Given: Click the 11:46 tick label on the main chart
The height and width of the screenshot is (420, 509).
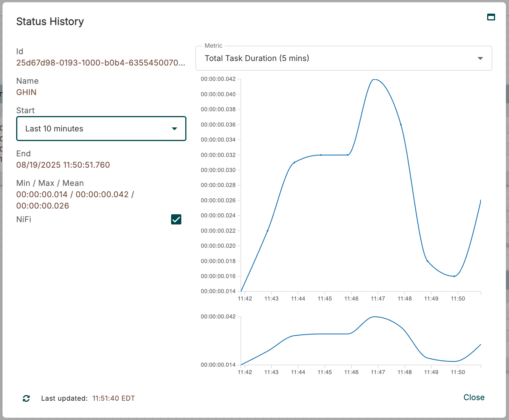Looking at the screenshot, I should tap(351, 299).
